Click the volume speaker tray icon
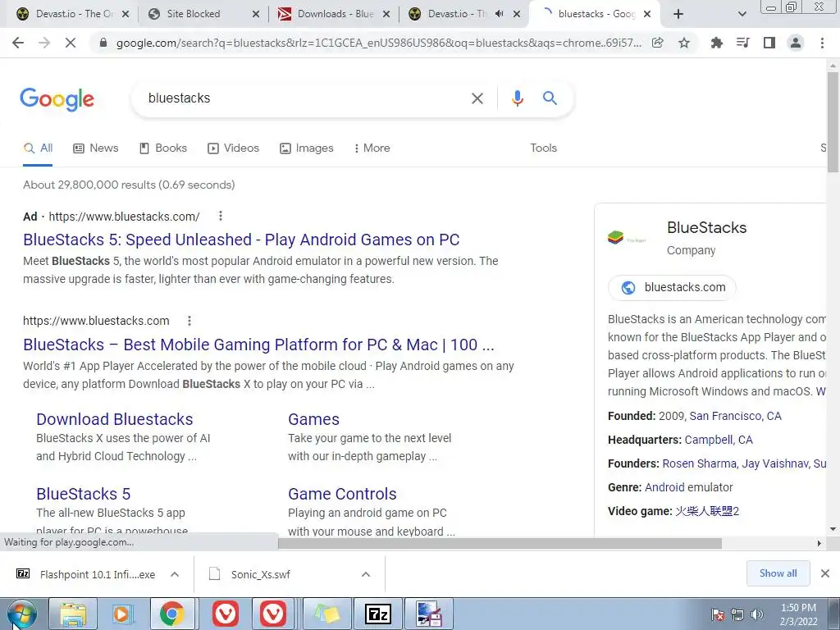The image size is (840, 630). click(x=757, y=614)
